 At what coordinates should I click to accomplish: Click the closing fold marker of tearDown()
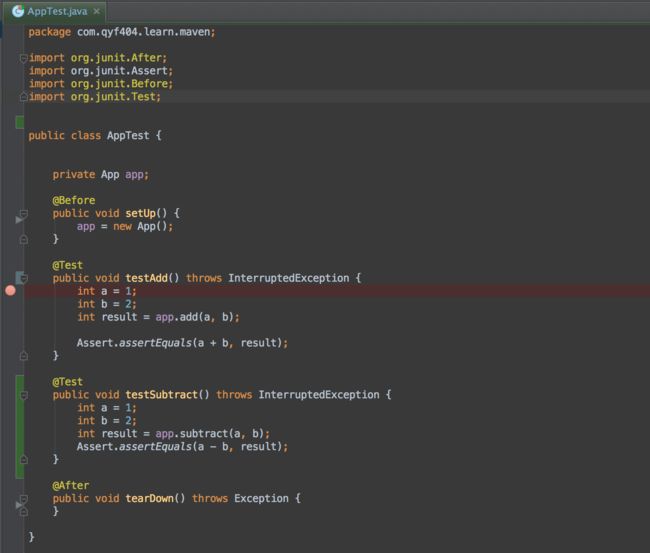(x=24, y=512)
